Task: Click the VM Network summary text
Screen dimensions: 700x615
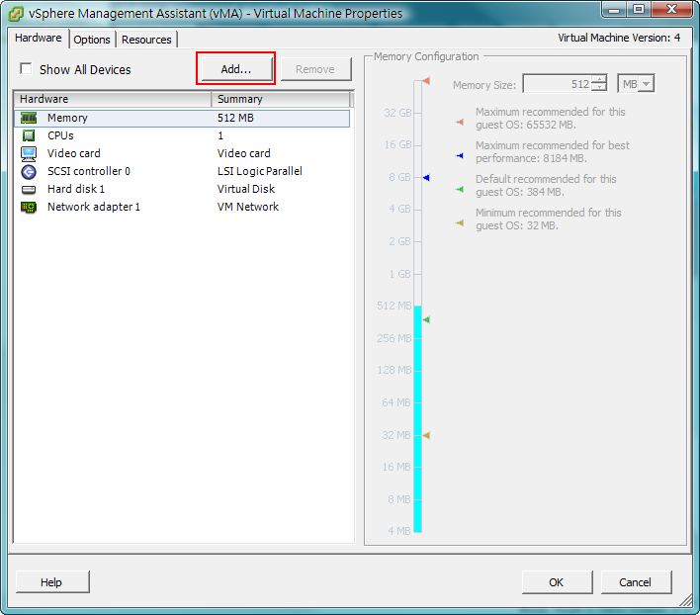Action: [x=248, y=207]
